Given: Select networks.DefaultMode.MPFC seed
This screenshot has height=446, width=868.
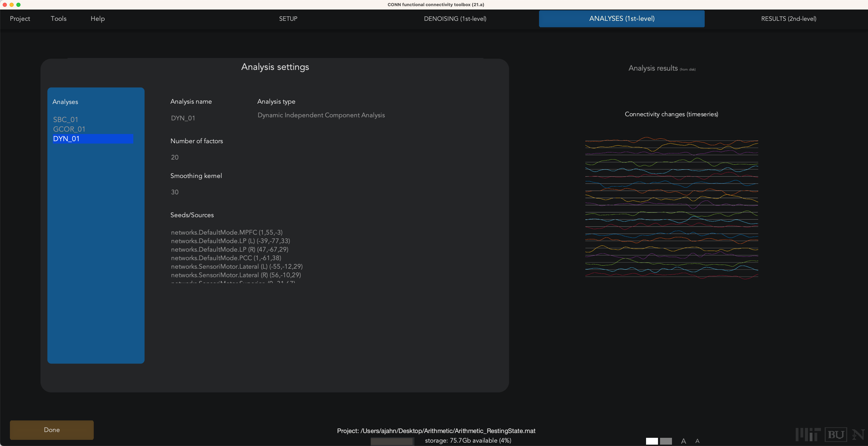Looking at the screenshot, I should 227,233.
